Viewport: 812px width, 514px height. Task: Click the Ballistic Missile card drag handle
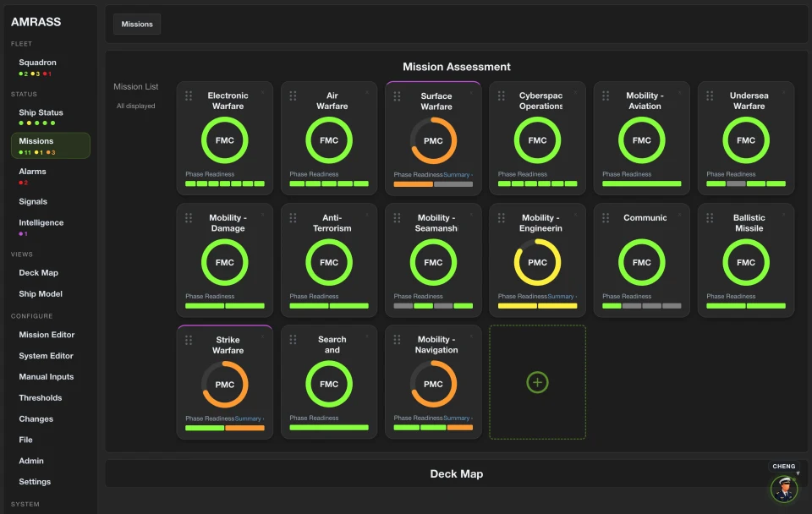tap(710, 218)
